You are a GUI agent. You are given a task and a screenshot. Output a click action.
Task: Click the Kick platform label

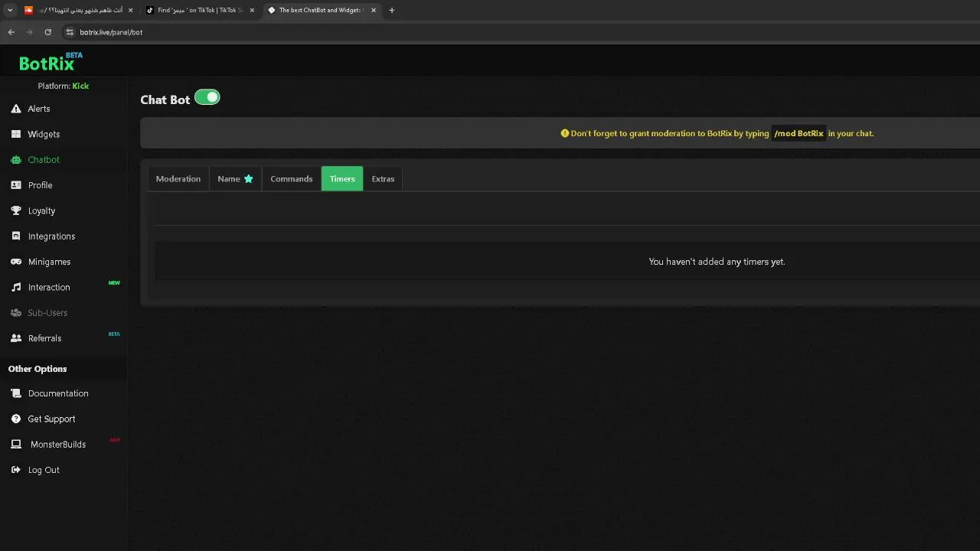(x=80, y=86)
